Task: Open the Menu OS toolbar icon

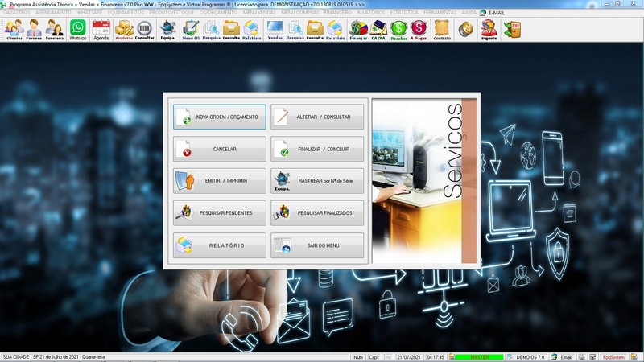Action: [x=191, y=30]
